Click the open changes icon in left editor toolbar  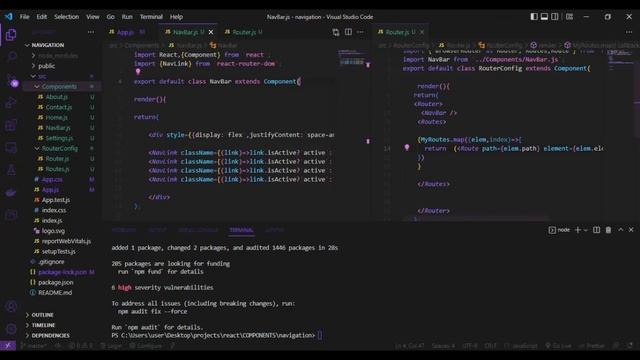click(336, 32)
